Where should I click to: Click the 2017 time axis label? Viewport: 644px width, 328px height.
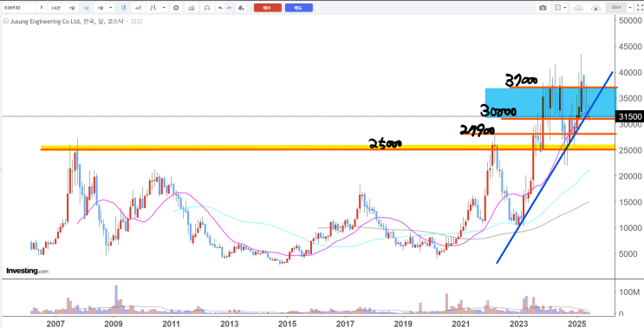pyautogui.click(x=346, y=323)
